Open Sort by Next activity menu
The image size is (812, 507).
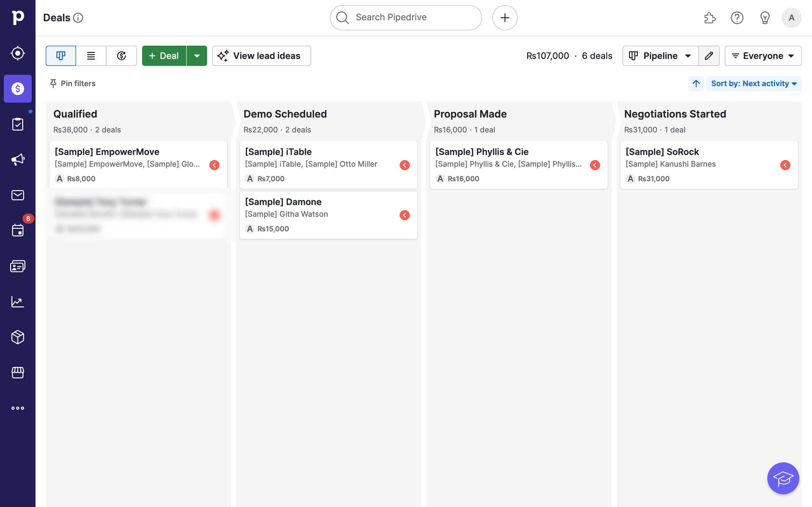754,83
